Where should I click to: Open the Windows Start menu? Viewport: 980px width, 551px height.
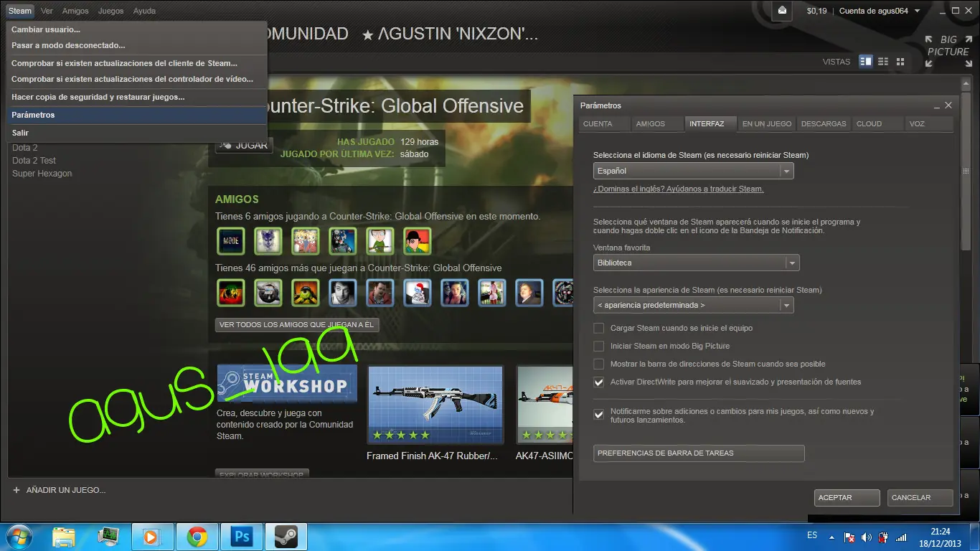[x=18, y=537]
